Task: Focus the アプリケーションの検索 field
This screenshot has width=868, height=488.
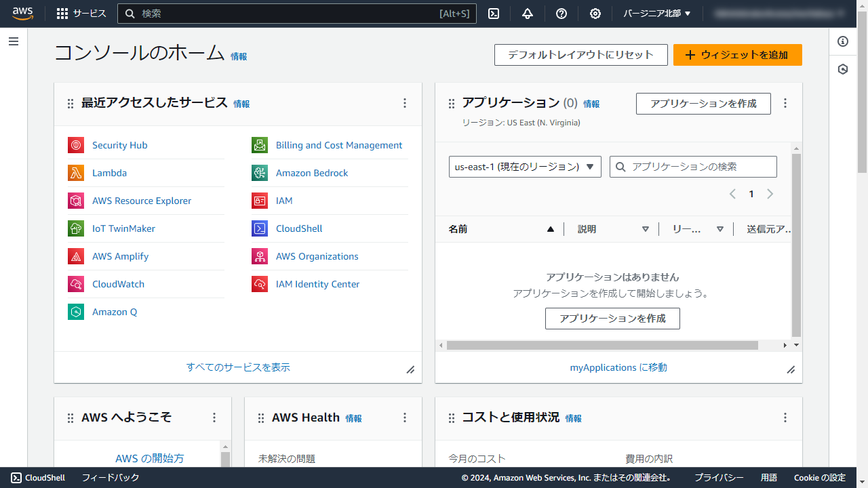Action: tap(693, 167)
